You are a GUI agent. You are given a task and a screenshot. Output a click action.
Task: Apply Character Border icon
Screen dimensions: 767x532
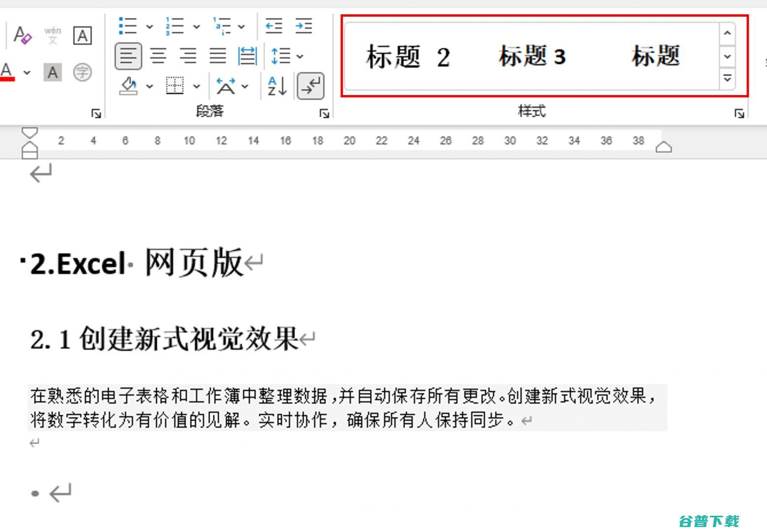pos(82,35)
